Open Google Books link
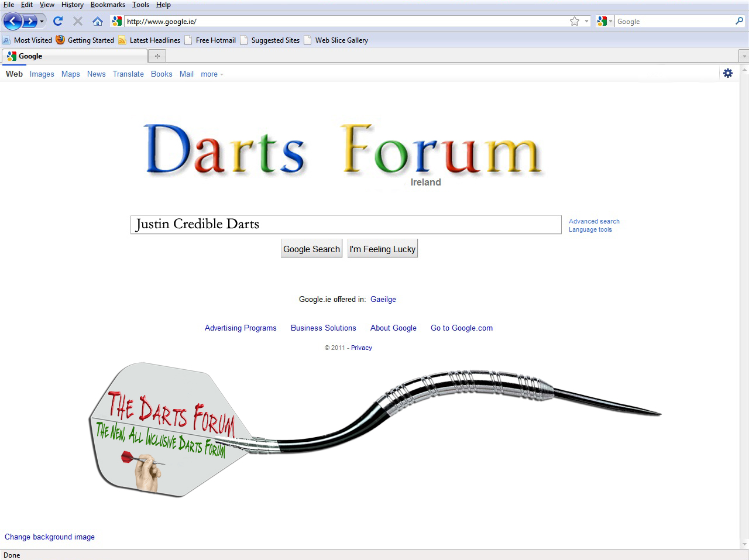Screen dimensions: 749x560 [162, 74]
